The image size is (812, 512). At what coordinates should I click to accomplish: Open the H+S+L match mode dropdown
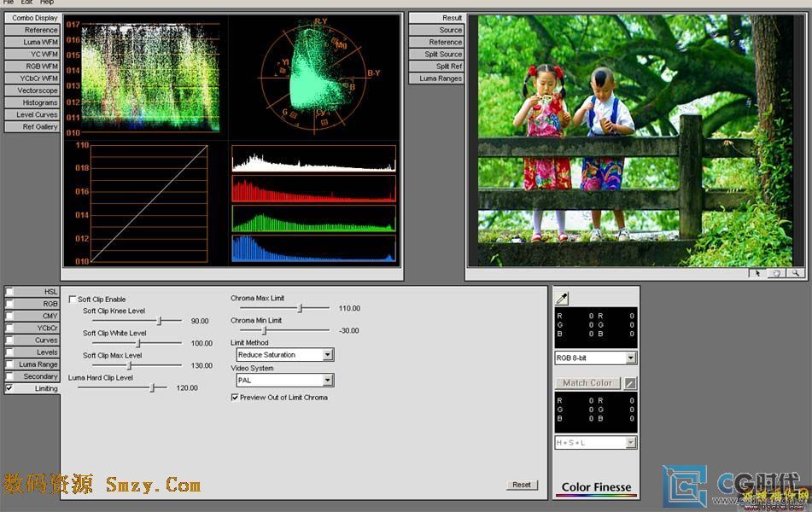point(595,443)
